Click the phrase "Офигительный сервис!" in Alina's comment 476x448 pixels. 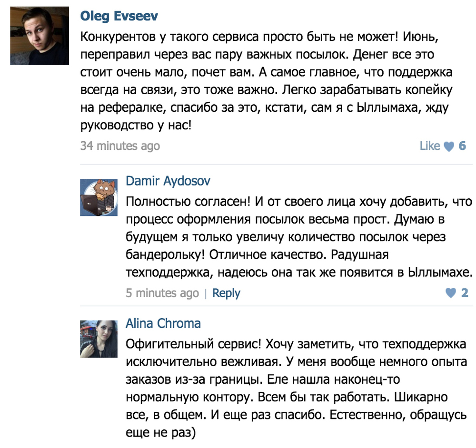pyautogui.click(x=193, y=344)
